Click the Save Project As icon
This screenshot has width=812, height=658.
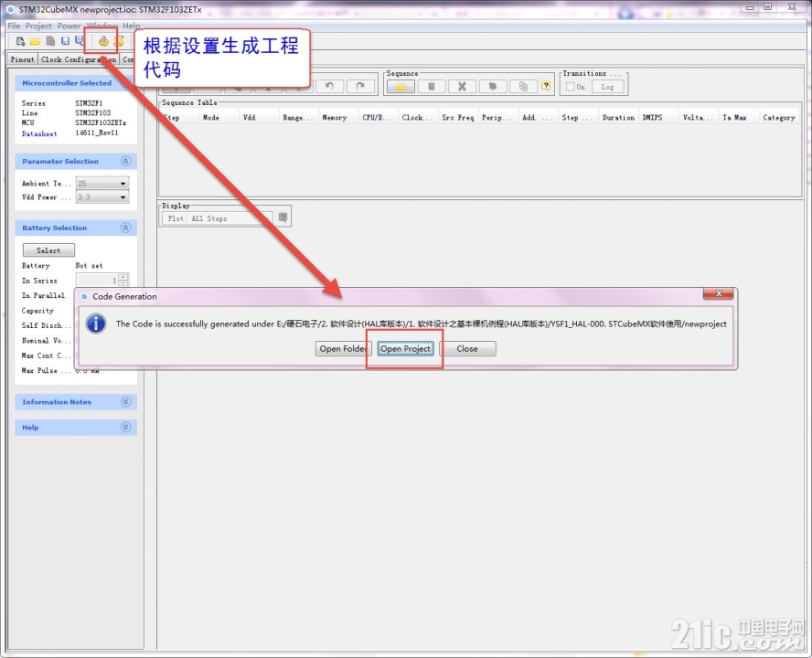80,41
